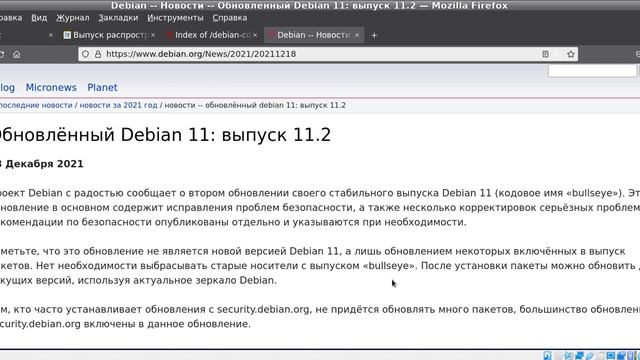Open the Инструменты menu
Screen dimensions: 640x360
click(175, 18)
